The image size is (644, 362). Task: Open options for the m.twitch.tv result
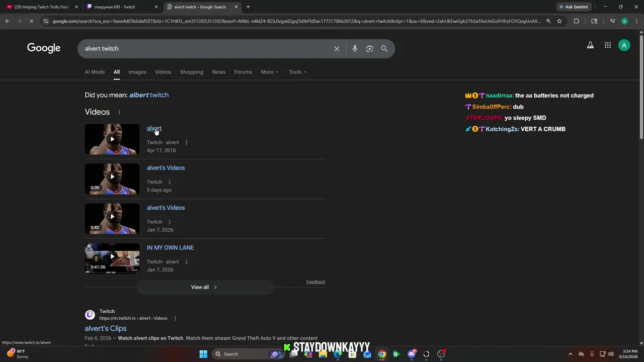[x=175, y=318]
